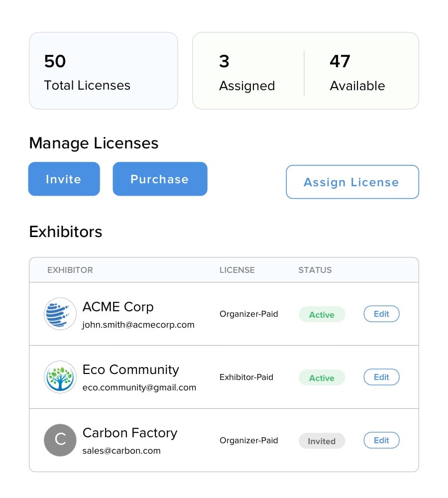Click the Exhibitors heading
Image resolution: width=448 pixels, height=498 pixels.
coord(66,232)
